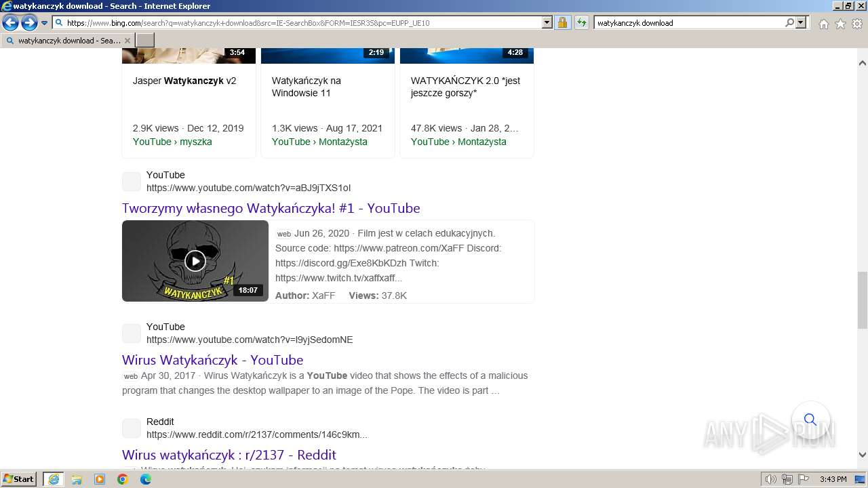Open the Jasper Watykanczyk v2 video thumbnail
The image size is (868, 488).
pyautogui.click(x=189, y=56)
